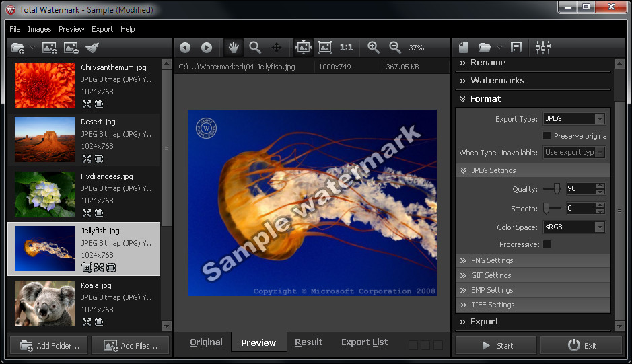Click the Quality value input field
This screenshot has height=364, width=632.
pyautogui.click(x=581, y=188)
